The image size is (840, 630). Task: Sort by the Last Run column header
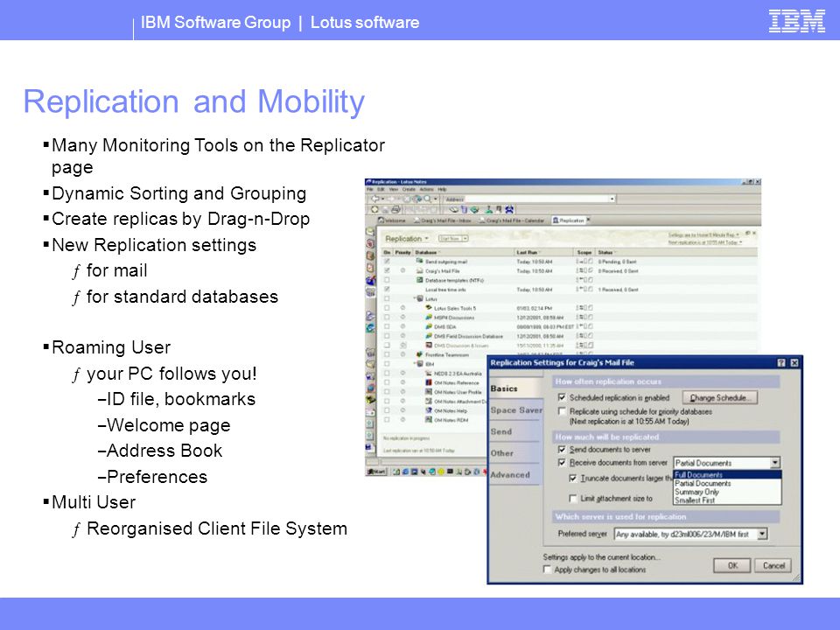pyautogui.click(x=527, y=252)
